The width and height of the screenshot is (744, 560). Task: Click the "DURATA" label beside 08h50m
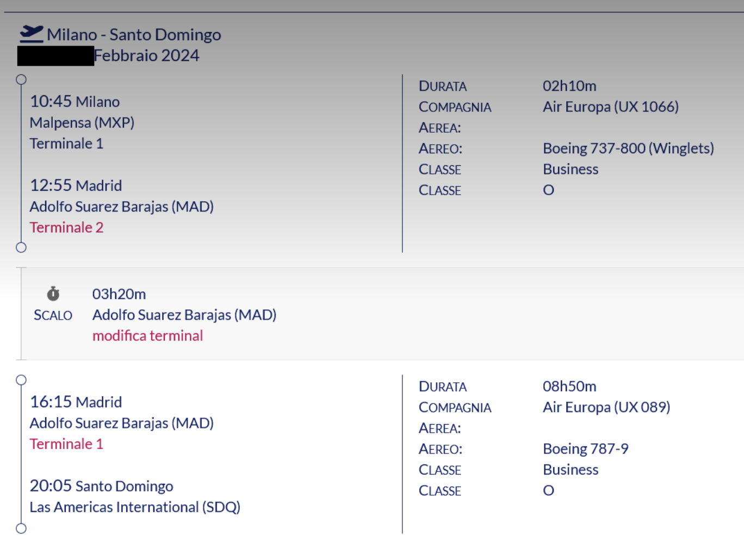point(443,387)
